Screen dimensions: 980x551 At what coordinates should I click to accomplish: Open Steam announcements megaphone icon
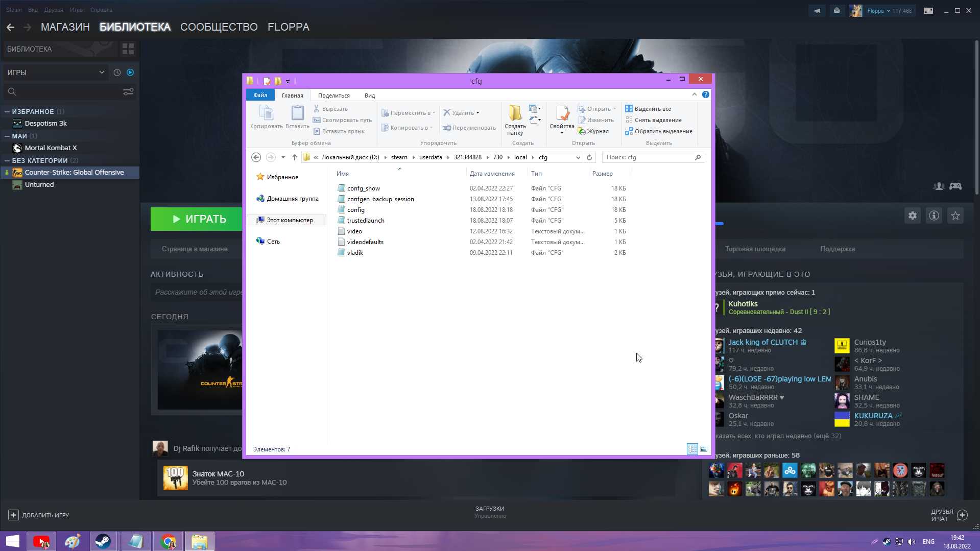tap(818, 10)
